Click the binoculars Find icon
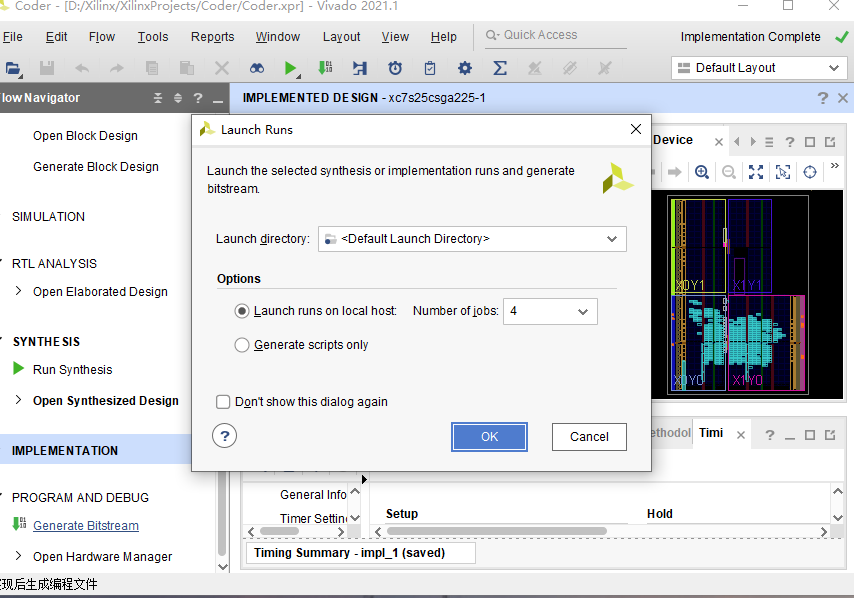Viewport: 854px width, 598px height. (257, 68)
